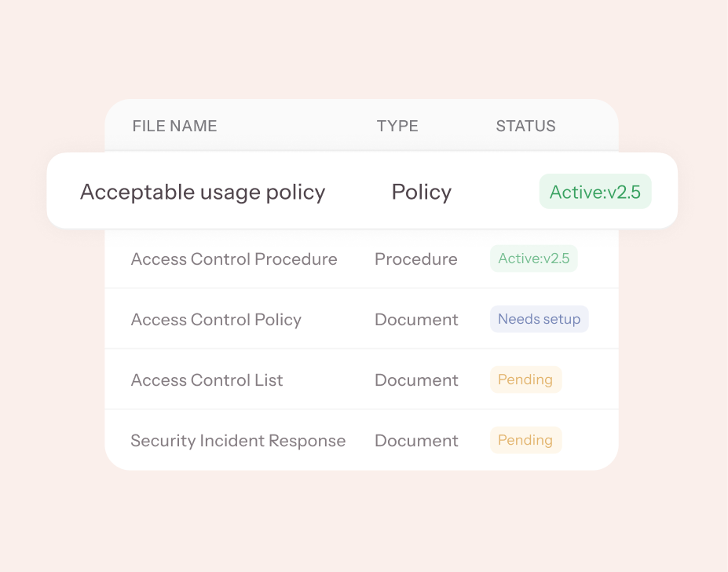Select the Policy type in highlighted row
Image resolution: width=728 pixels, height=572 pixels.
pos(422,192)
